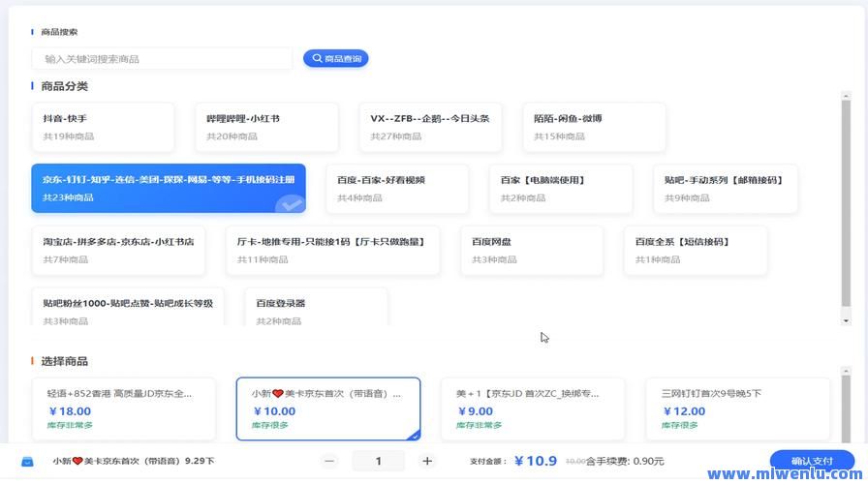Choose the 美+1 京东JD product for ¥9.00
Image resolution: width=868 pixels, height=484 pixels.
[x=533, y=408]
